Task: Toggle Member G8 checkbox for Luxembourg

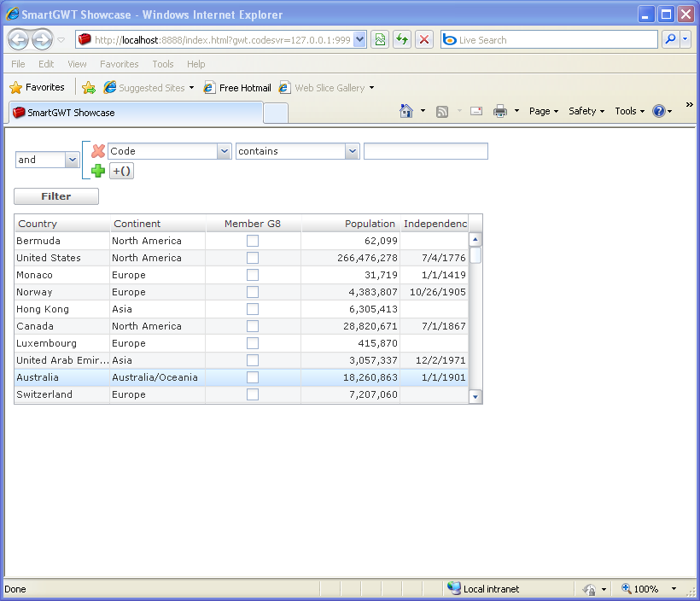Action: pyautogui.click(x=253, y=343)
